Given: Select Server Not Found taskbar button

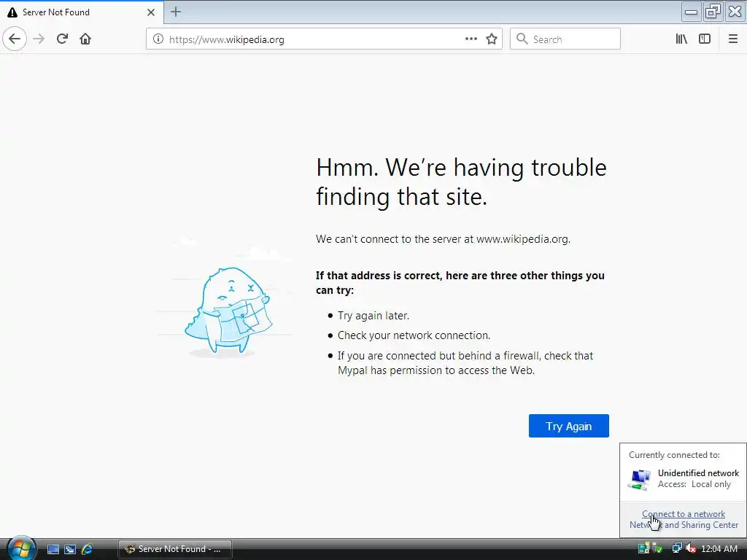Looking at the screenshot, I should (175, 549).
